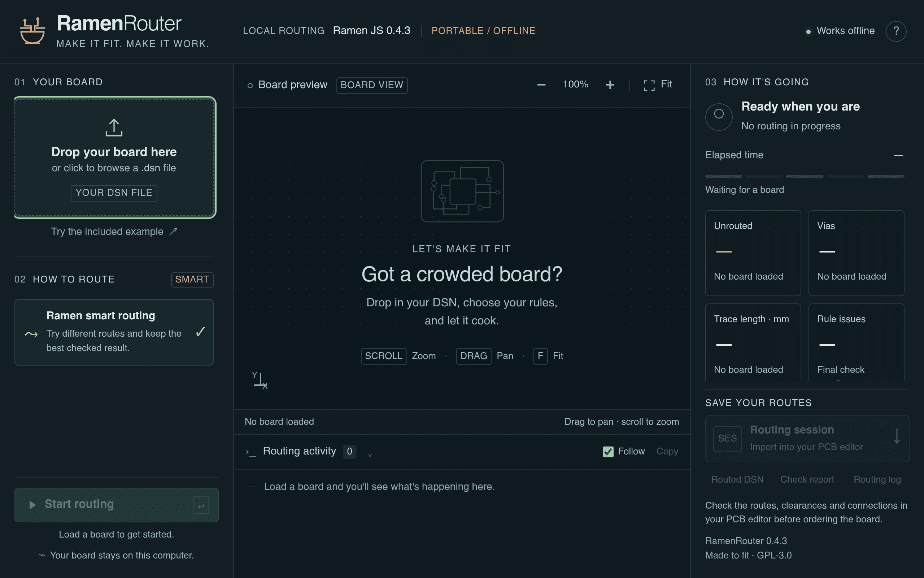Click the Rule issues stat card

[856, 342]
